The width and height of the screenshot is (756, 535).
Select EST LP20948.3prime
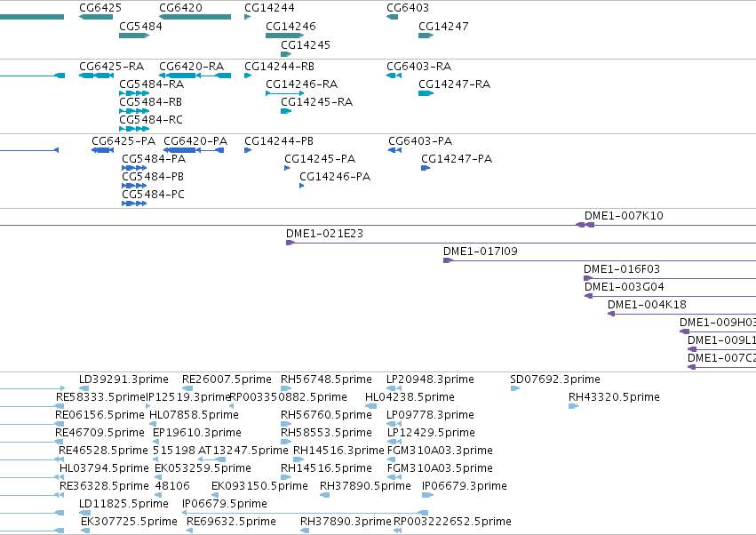point(430,379)
